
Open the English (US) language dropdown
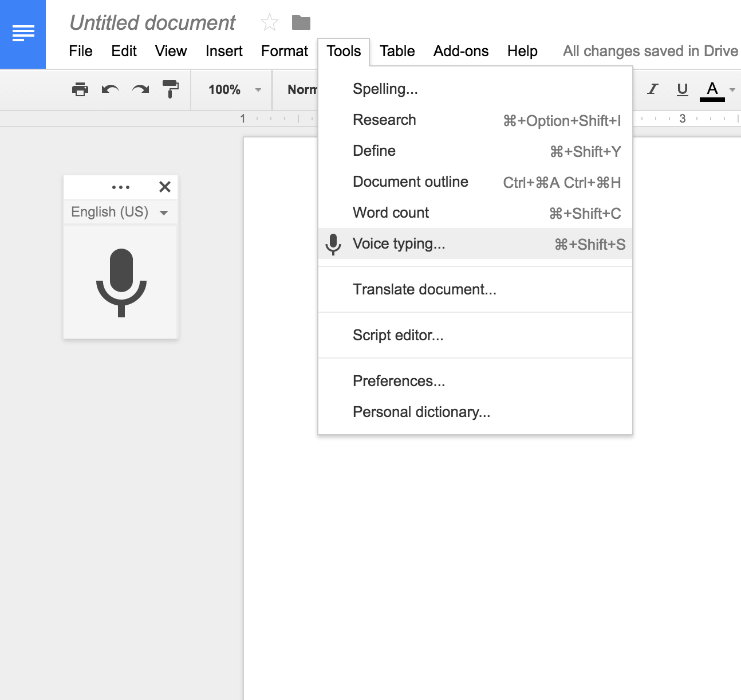coord(120,212)
